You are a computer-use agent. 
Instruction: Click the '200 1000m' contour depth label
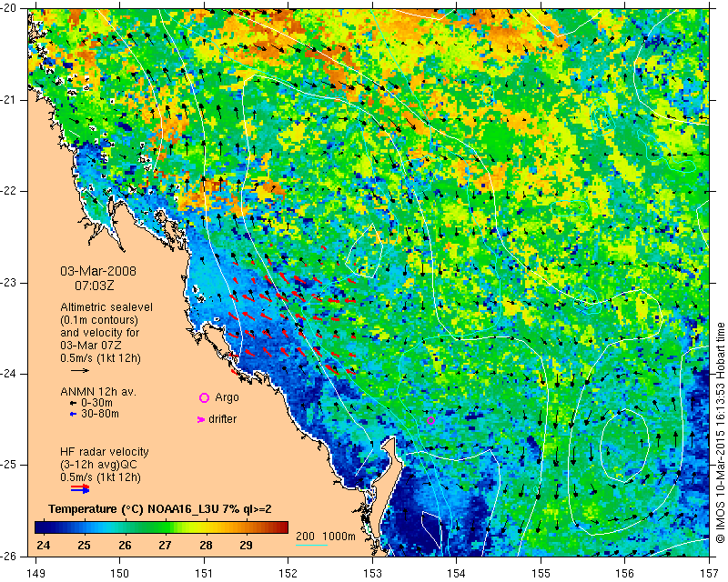(326, 536)
